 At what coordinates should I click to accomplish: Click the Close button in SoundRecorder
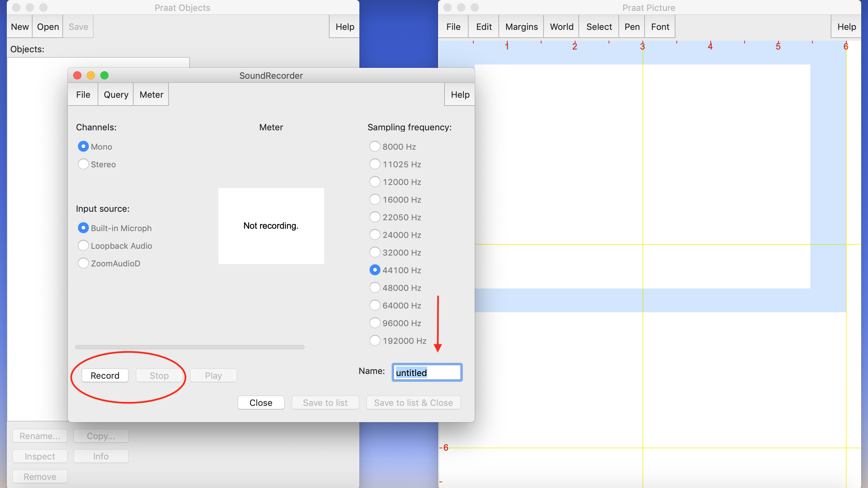[261, 403]
